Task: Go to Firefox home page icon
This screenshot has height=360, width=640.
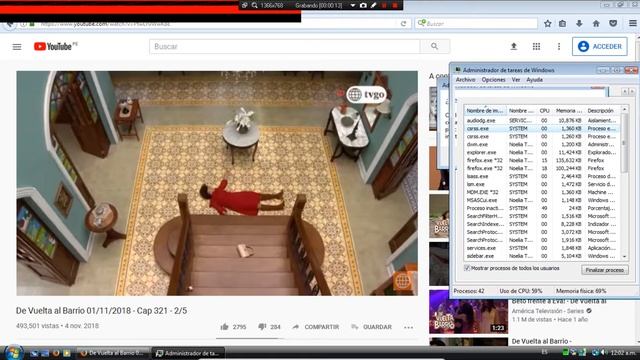Action: pyautogui.click(x=596, y=24)
